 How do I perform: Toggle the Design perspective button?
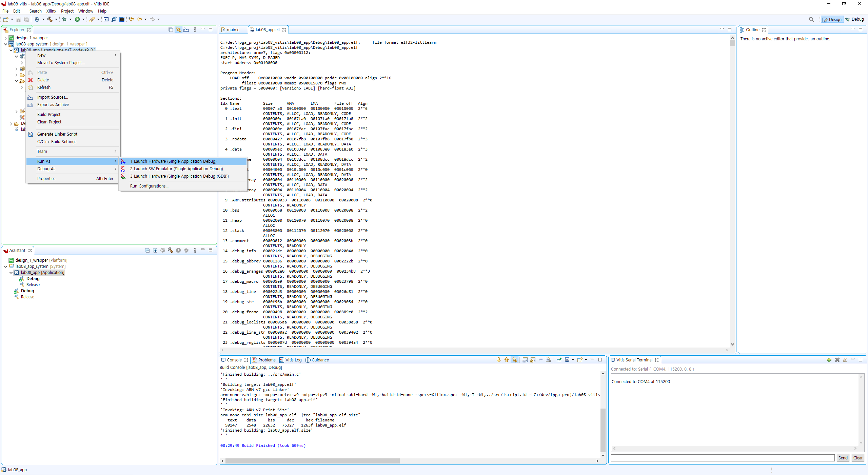(832, 19)
